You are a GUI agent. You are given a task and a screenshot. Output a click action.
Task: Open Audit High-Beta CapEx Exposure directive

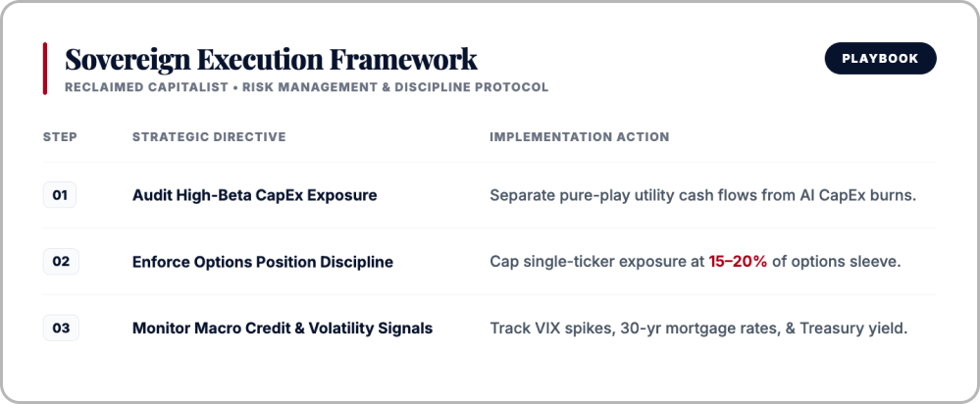(x=254, y=195)
